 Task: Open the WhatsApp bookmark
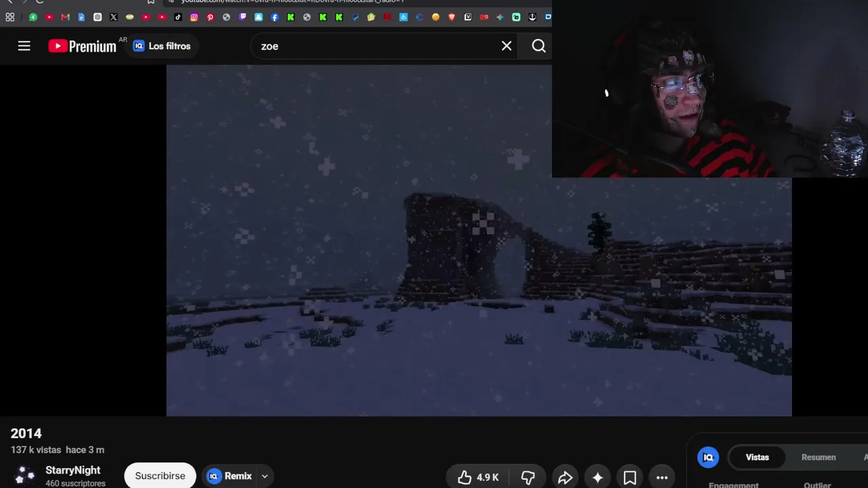coord(33,17)
